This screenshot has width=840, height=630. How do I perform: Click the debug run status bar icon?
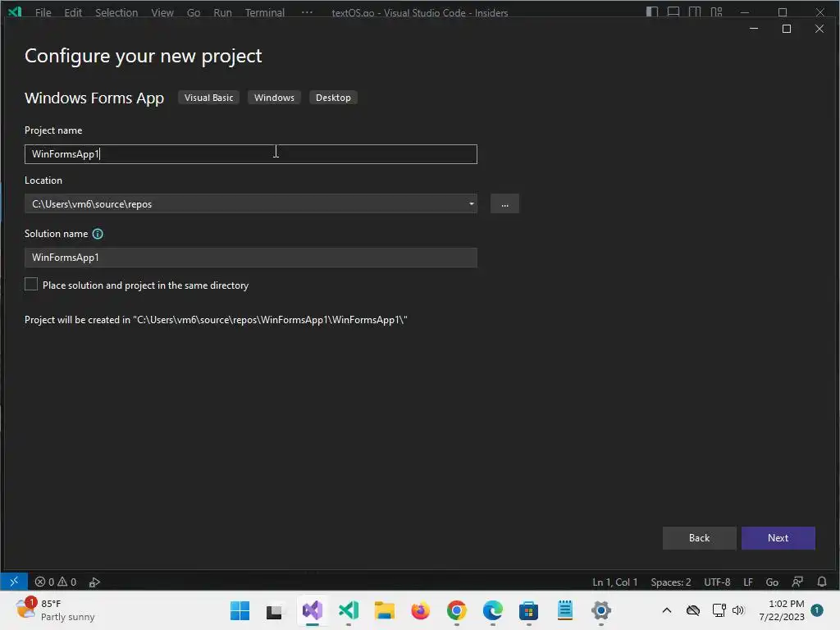click(x=94, y=582)
